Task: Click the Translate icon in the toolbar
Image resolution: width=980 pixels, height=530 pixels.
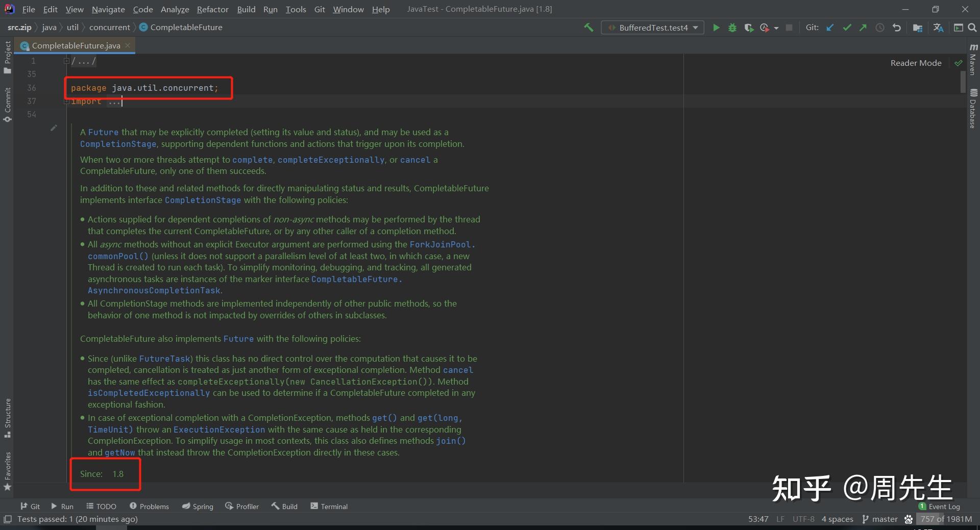Action: (x=938, y=28)
